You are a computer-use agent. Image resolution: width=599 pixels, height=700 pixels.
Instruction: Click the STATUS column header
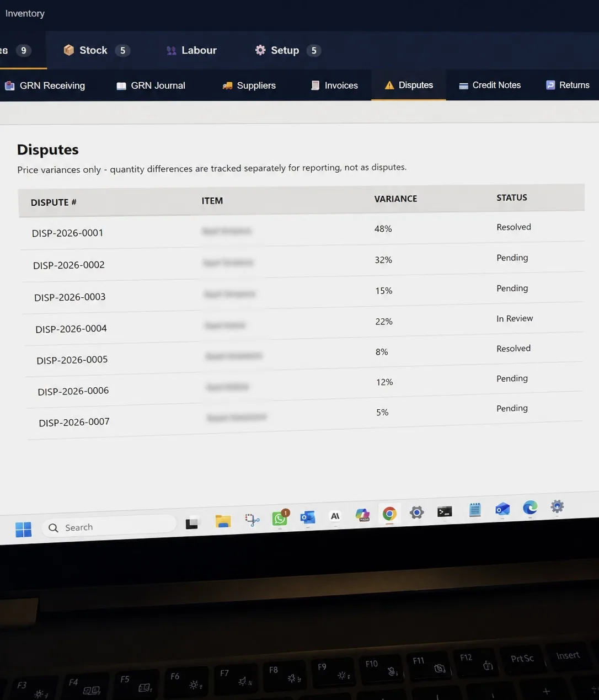click(x=512, y=197)
